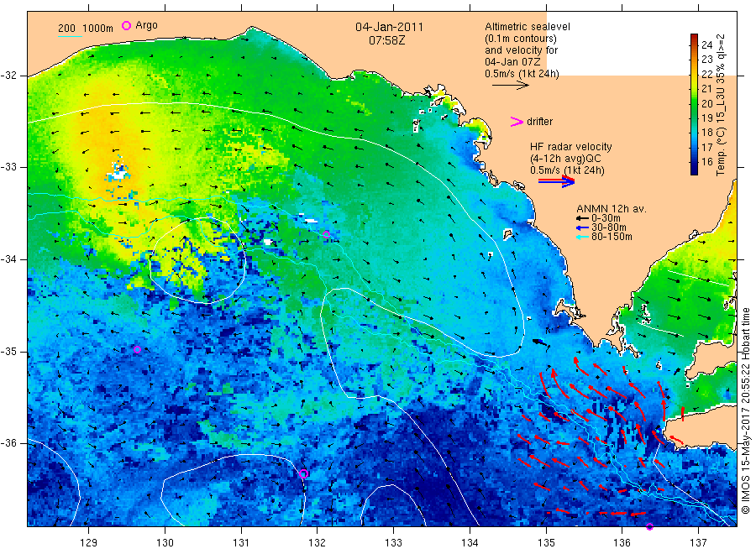Click the cyan line under the 200 legend label
The height and width of the screenshot is (554, 756).
pos(70,36)
